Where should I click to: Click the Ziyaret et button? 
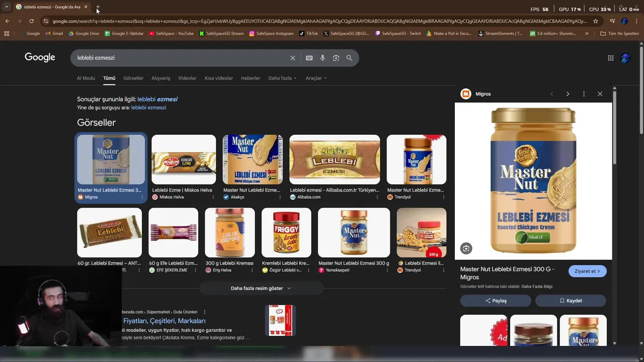pyautogui.click(x=587, y=271)
